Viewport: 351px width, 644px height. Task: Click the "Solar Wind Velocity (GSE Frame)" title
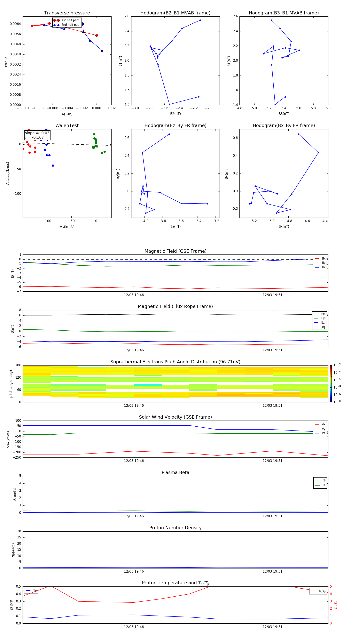[x=175, y=417]
